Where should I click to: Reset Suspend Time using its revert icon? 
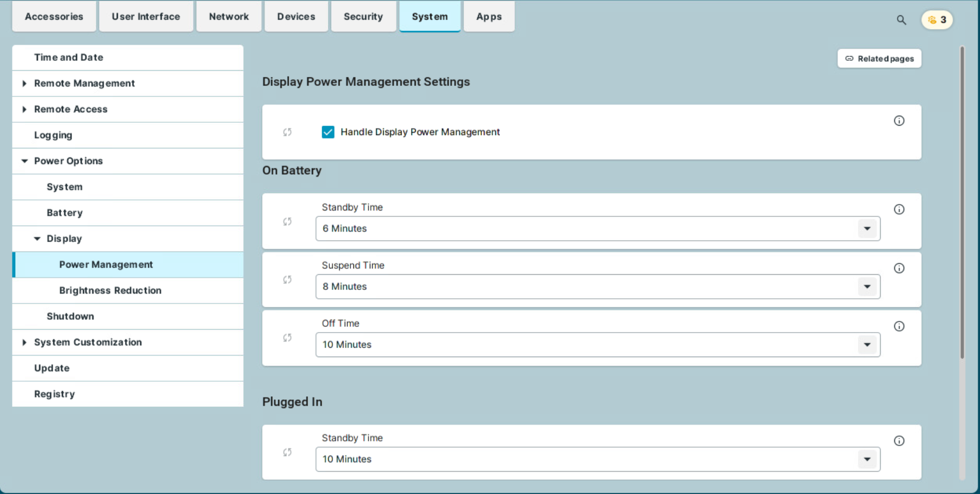pos(287,280)
